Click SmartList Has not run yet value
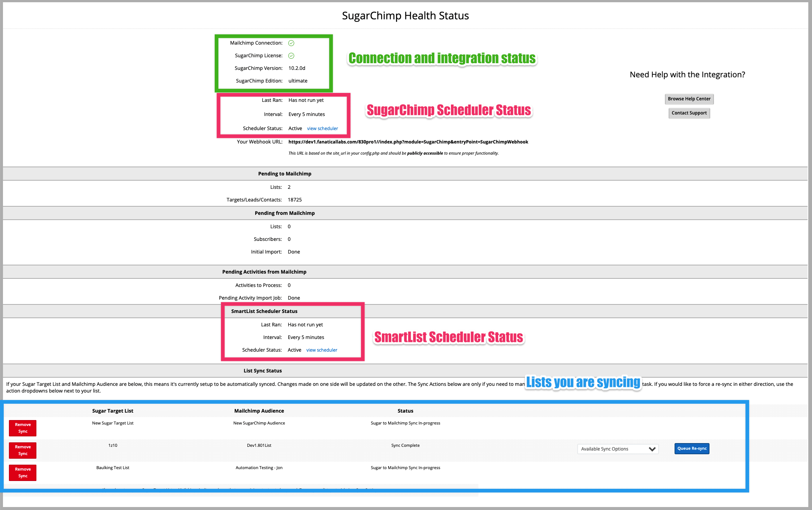The image size is (812, 510). 305,325
